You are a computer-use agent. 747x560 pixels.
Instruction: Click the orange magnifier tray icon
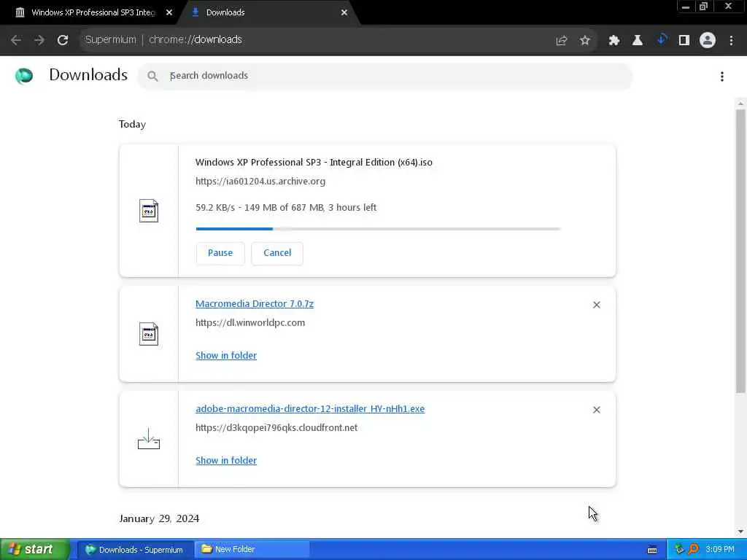pyautogui.click(x=693, y=550)
